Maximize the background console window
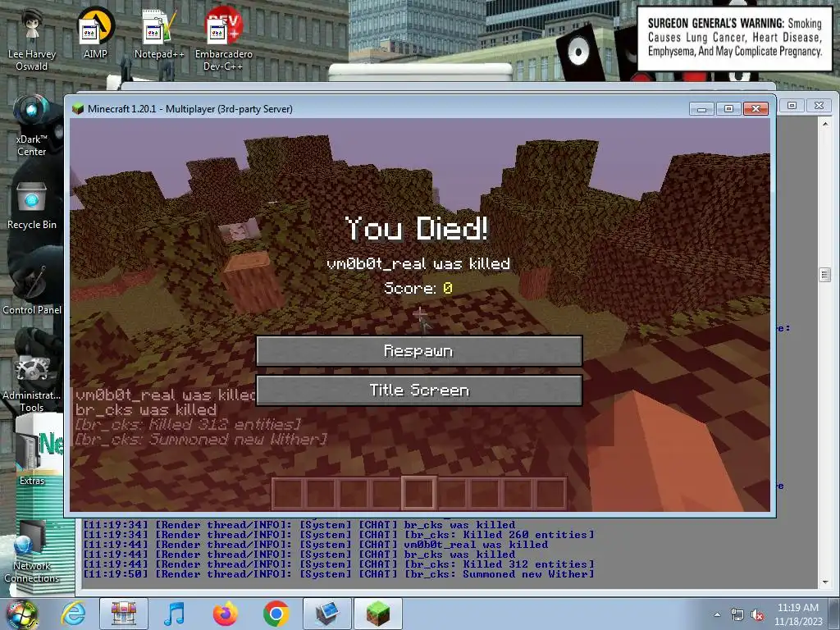The height and width of the screenshot is (630, 840). click(792, 106)
